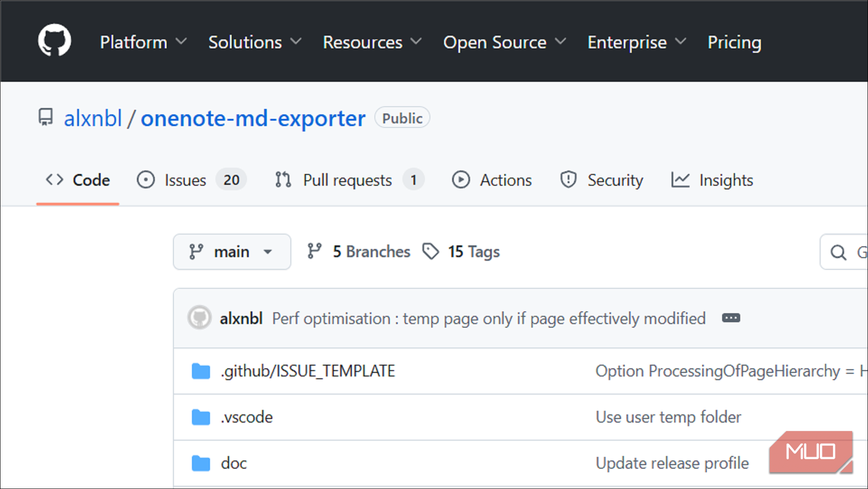Open the Pricing link
The image size is (868, 489).
click(734, 42)
